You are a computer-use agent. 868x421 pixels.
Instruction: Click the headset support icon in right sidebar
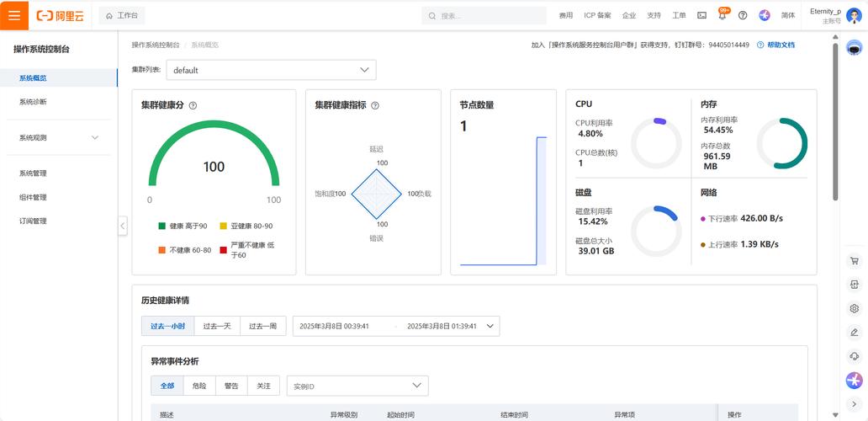click(855, 356)
